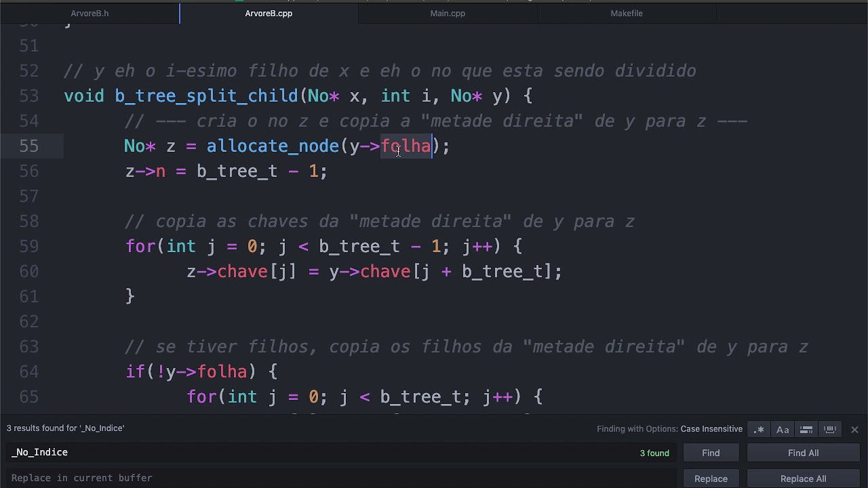Click line number 55 in the gutter
Viewport: 868px width, 488px height.
pyautogui.click(x=29, y=146)
